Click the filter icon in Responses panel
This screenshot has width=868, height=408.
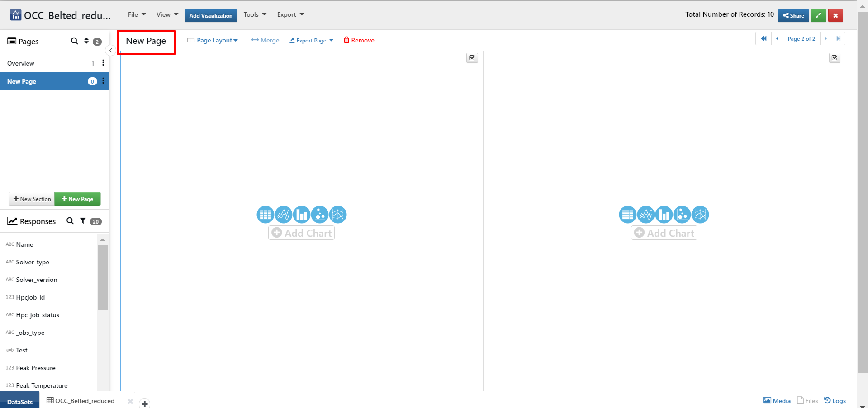tap(83, 221)
